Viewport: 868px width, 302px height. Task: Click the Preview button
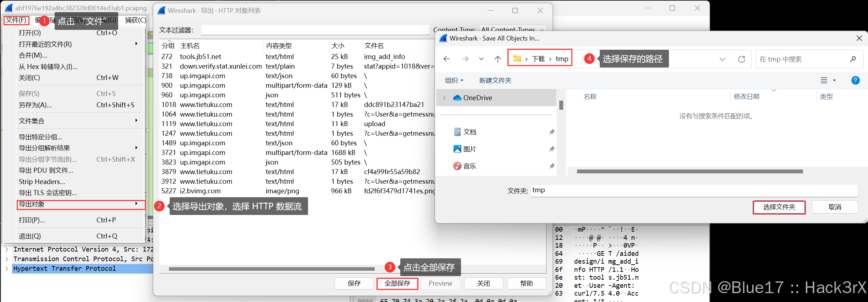coord(440,283)
